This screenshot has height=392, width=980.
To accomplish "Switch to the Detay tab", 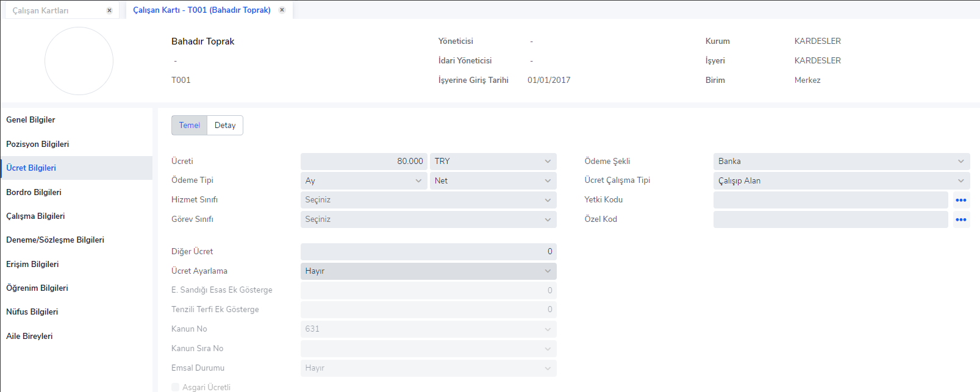I will [x=225, y=126].
